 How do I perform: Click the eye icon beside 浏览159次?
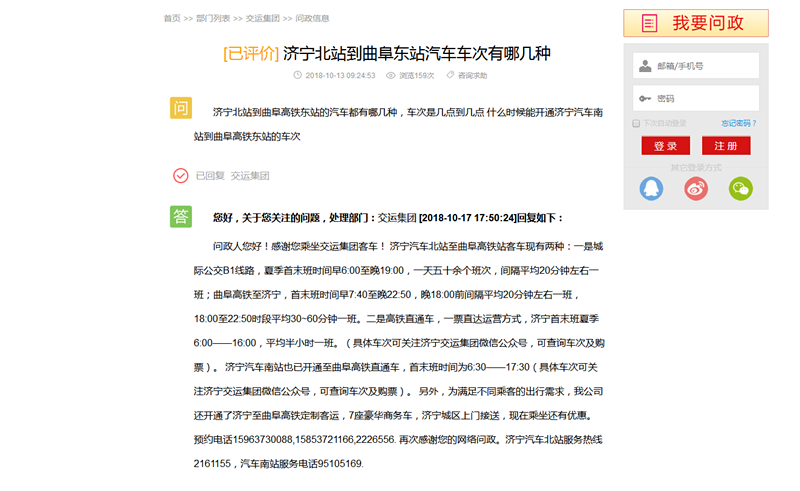pyautogui.click(x=391, y=76)
